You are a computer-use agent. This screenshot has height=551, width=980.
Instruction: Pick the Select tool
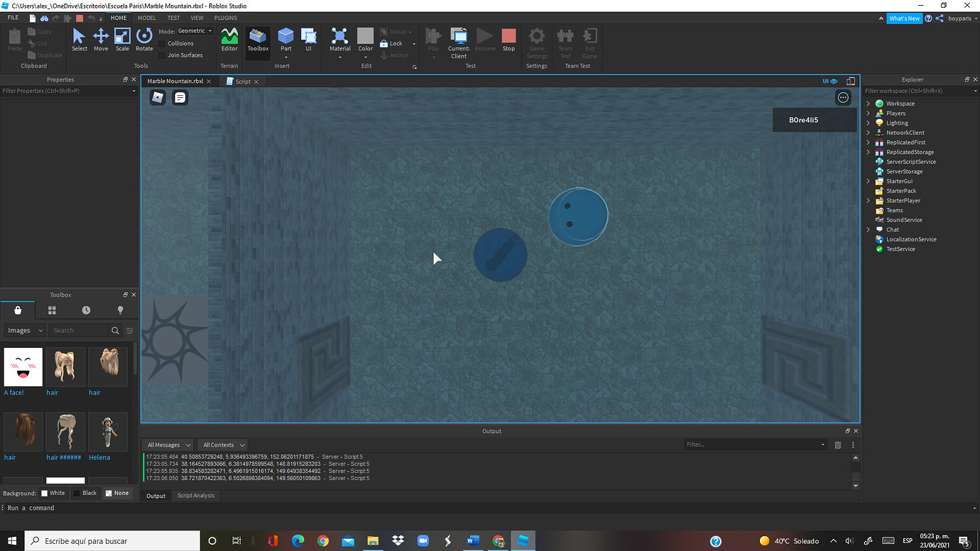[80, 39]
